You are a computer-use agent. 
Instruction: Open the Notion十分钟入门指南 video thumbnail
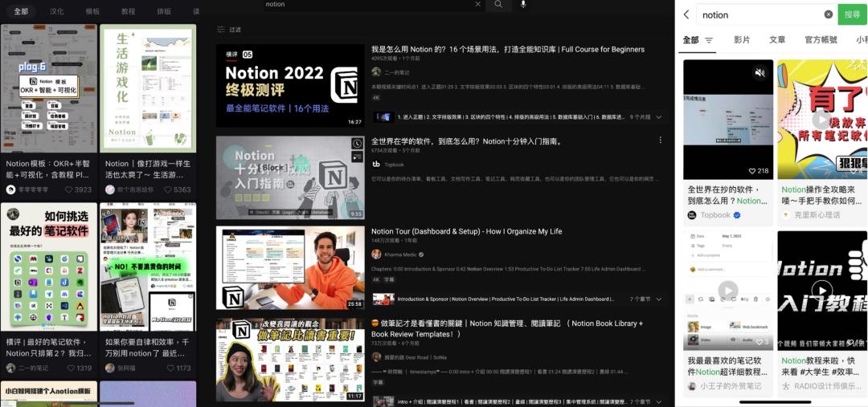pos(290,177)
